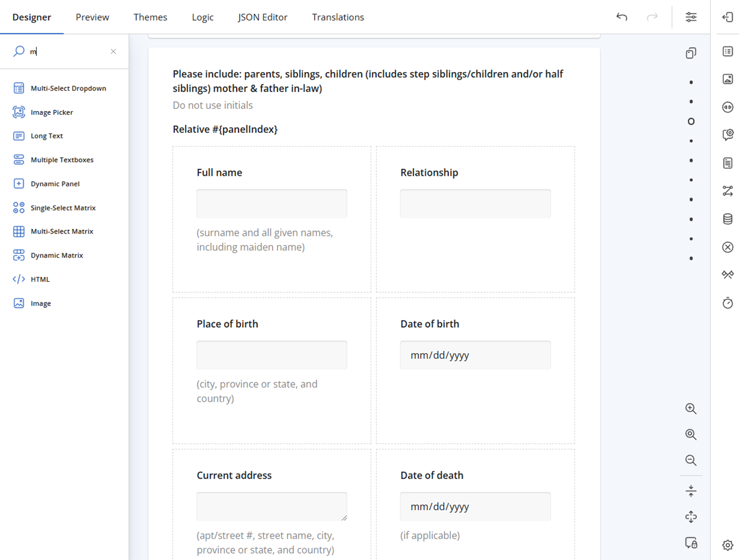Add a Dynamic Panel from the toolbox

pyautogui.click(x=55, y=184)
